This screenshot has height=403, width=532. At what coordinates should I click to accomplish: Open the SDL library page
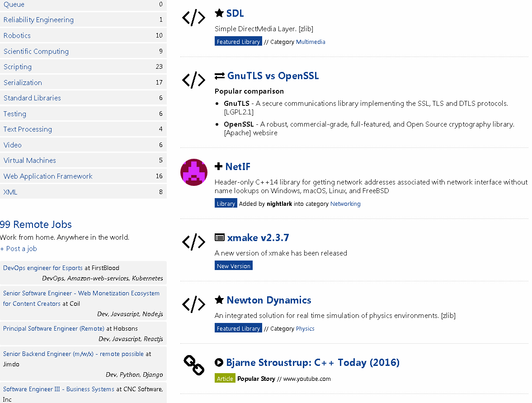point(235,13)
